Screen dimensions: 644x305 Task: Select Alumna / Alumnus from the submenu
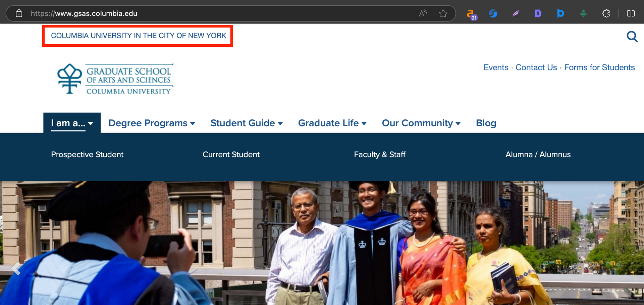(538, 155)
